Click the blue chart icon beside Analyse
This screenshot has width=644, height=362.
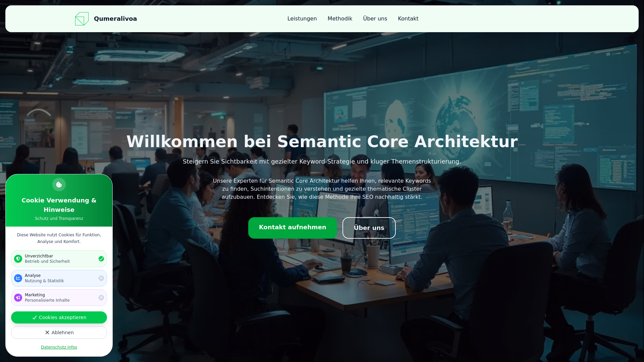click(x=18, y=278)
